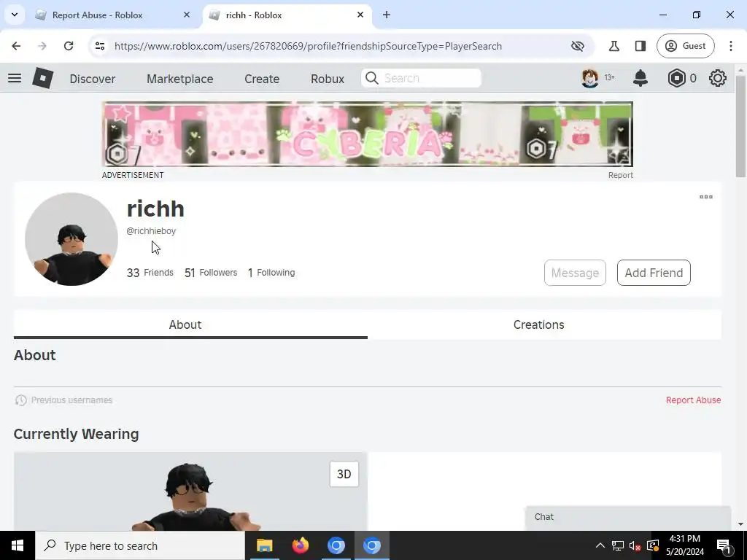Open the Chrome three-dot menu
747x560 pixels.
click(x=731, y=46)
